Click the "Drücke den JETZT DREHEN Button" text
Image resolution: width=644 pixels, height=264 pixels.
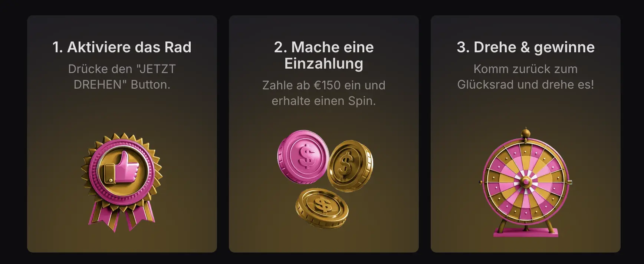[122, 77]
